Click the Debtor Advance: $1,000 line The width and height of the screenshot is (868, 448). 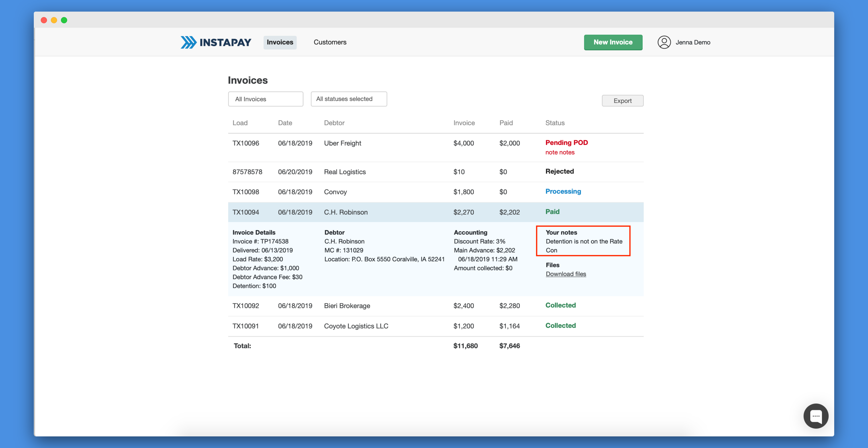tap(266, 268)
